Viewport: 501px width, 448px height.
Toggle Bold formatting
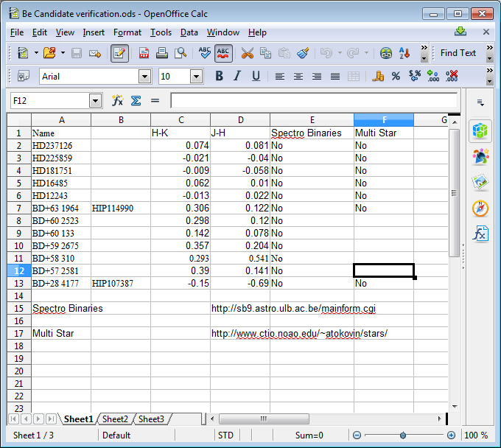220,77
